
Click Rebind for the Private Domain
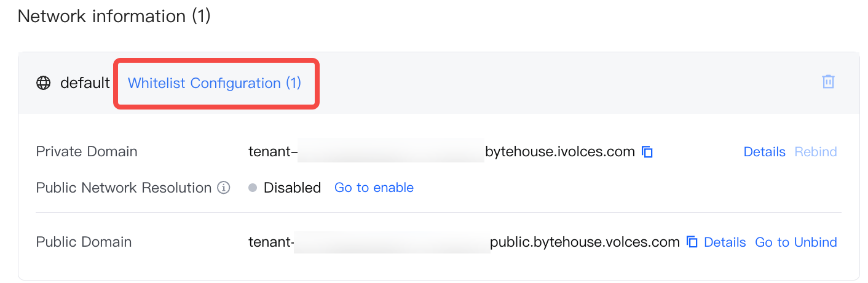coord(816,152)
